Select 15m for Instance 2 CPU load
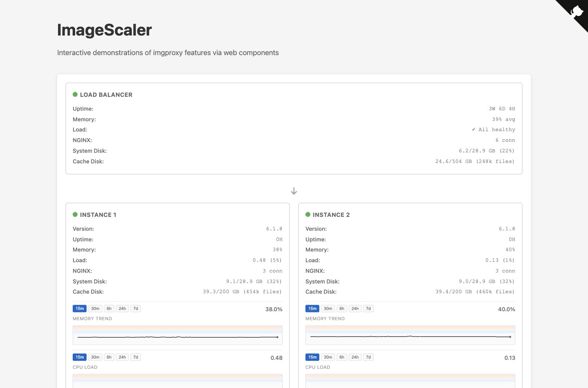 pos(312,357)
